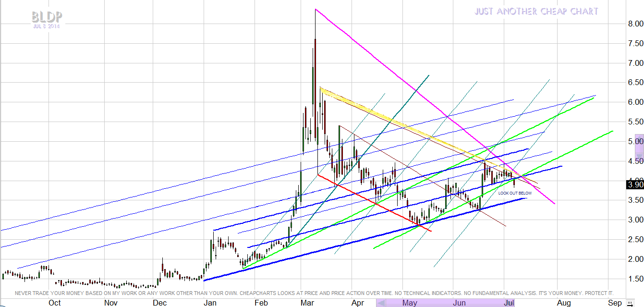Select the 3.90 current price tag
The width and height of the screenshot is (644, 307).
pos(635,184)
